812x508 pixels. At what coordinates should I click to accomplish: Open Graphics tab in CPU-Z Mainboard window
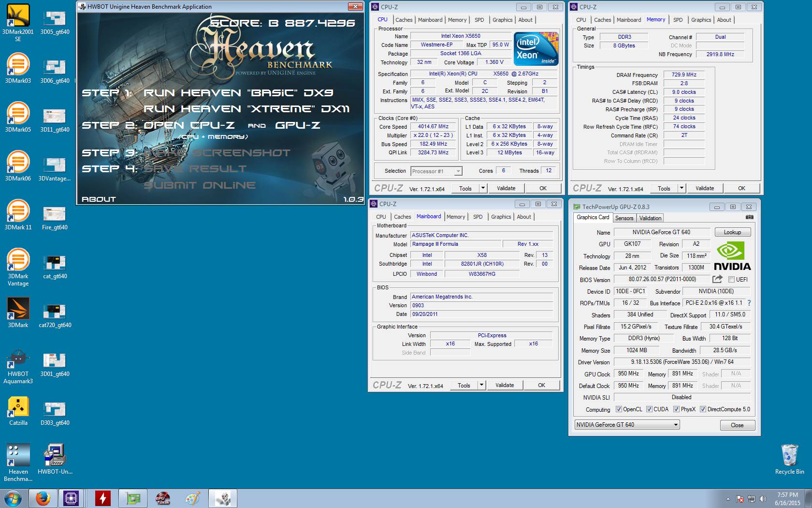pyautogui.click(x=501, y=217)
